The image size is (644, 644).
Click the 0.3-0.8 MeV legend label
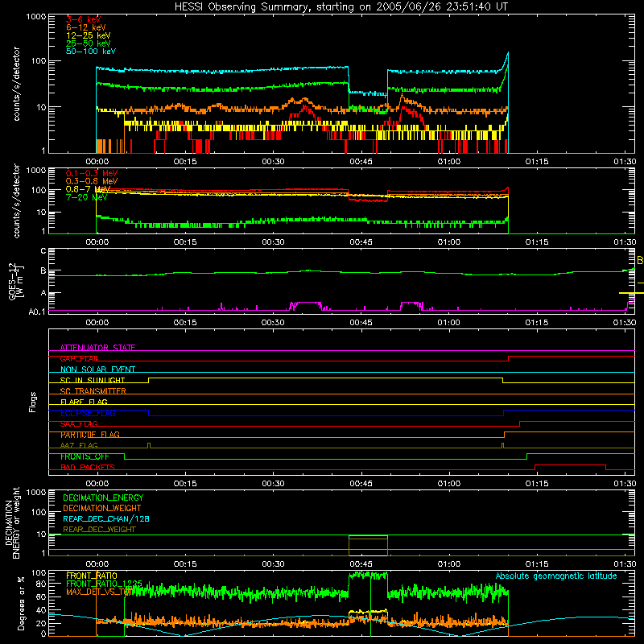[92, 181]
